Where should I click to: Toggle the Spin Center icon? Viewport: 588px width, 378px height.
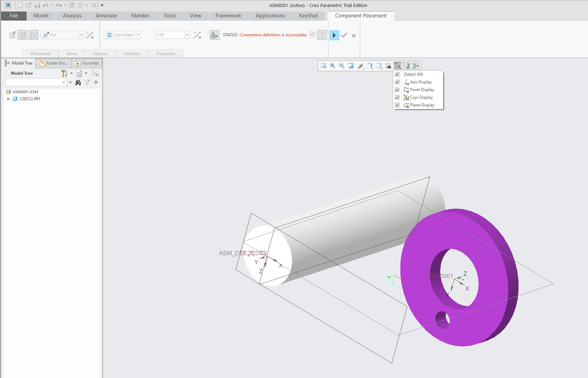click(360, 66)
